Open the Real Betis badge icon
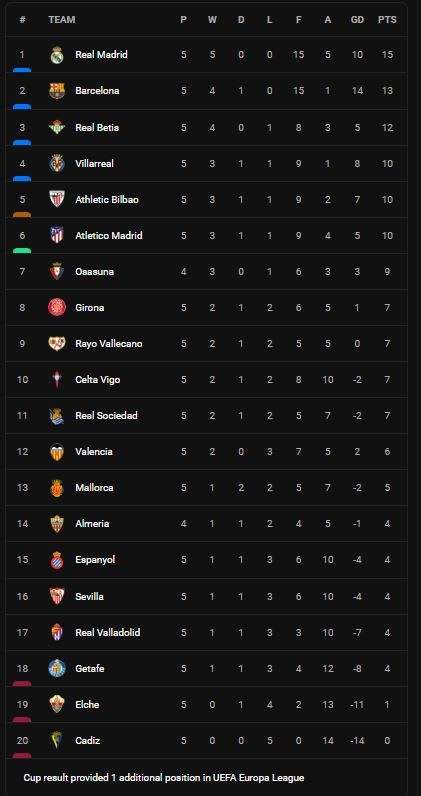This screenshot has height=796, width=421. pos(57,127)
